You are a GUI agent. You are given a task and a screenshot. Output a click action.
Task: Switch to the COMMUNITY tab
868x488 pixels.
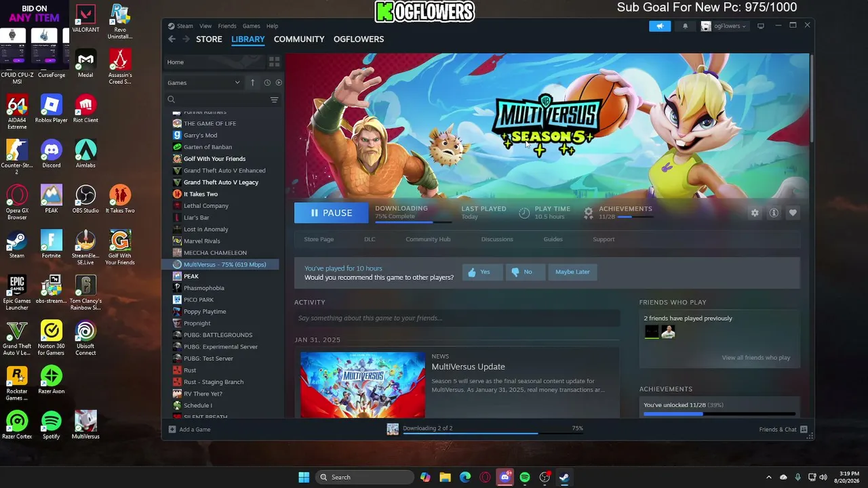click(299, 39)
